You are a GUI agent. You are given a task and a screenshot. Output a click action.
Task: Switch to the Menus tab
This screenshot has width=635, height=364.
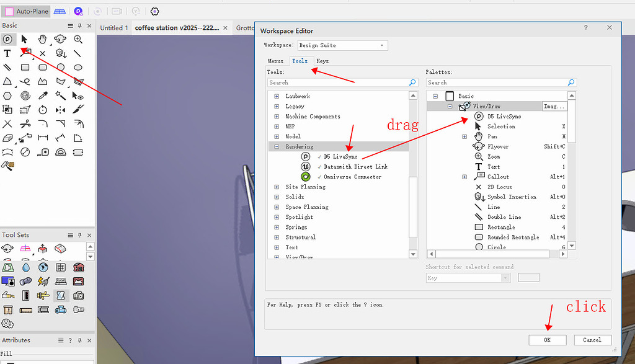[x=275, y=61]
